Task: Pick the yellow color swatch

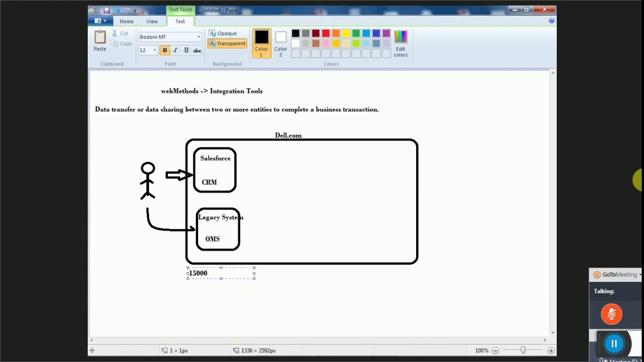Action: tap(346, 34)
